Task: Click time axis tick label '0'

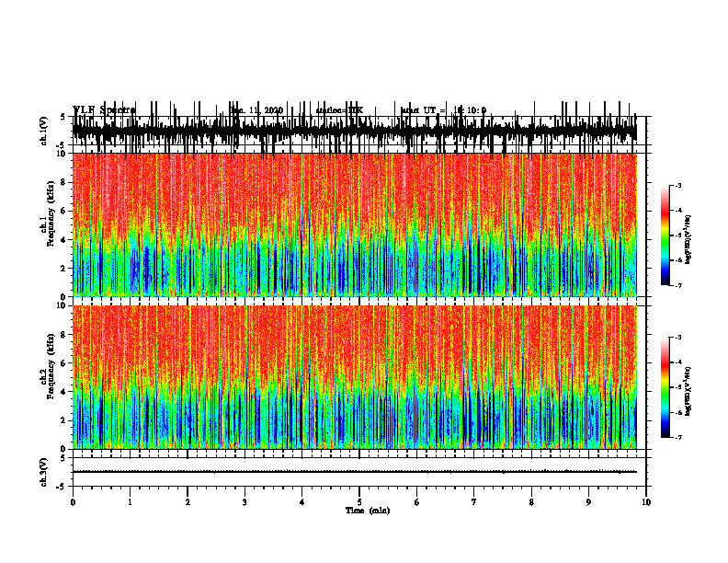Action: 73,502
